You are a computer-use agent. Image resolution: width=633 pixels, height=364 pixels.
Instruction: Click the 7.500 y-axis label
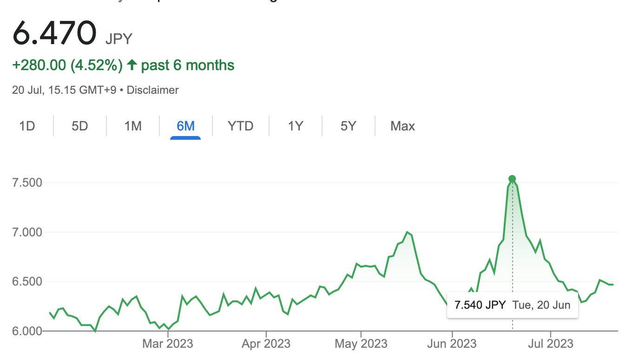click(26, 182)
